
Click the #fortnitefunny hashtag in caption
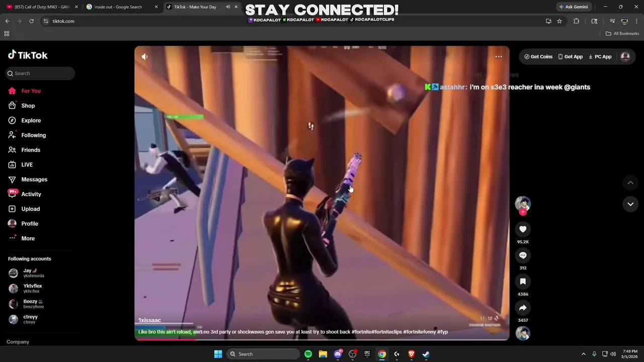(x=420, y=332)
